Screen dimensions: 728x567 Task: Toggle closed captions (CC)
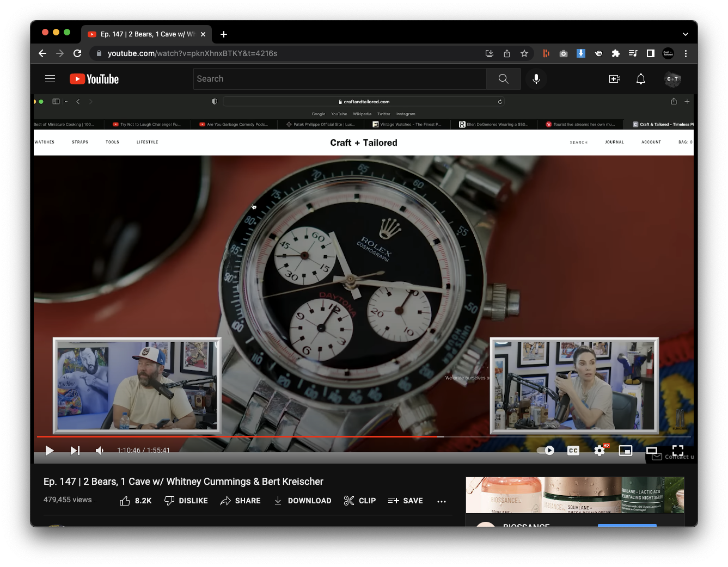point(573,451)
